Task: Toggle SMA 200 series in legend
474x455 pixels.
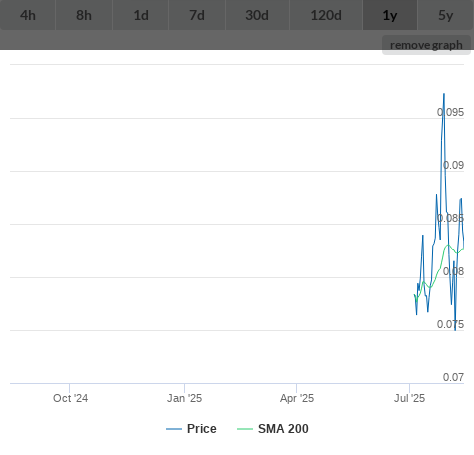Action: pyautogui.click(x=283, y=429)
